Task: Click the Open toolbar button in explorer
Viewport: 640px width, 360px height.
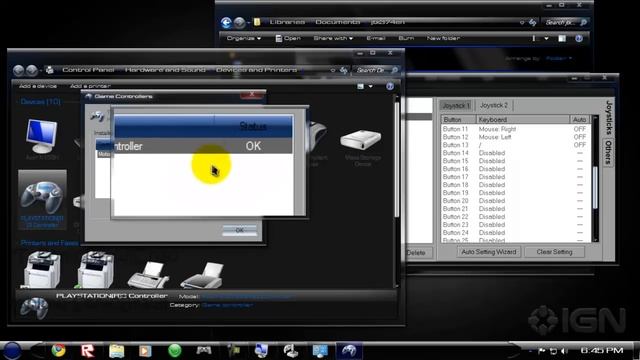Action: pyautogui.click(x=288, y=38)
